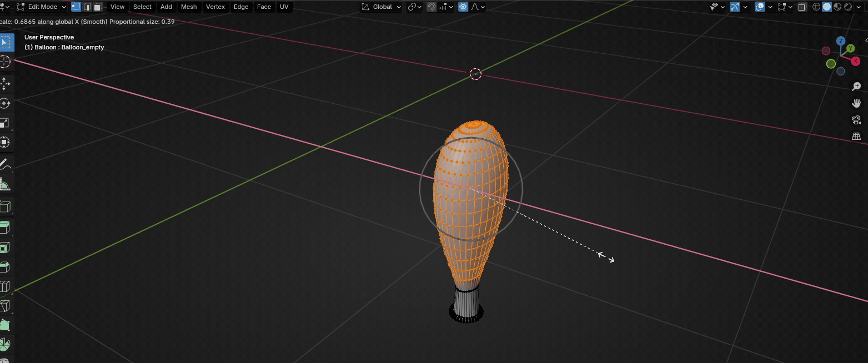Image resolution: width=868 pixels, height=363 pixels.
Task: Open the UV menu
Action: [284, 7]
